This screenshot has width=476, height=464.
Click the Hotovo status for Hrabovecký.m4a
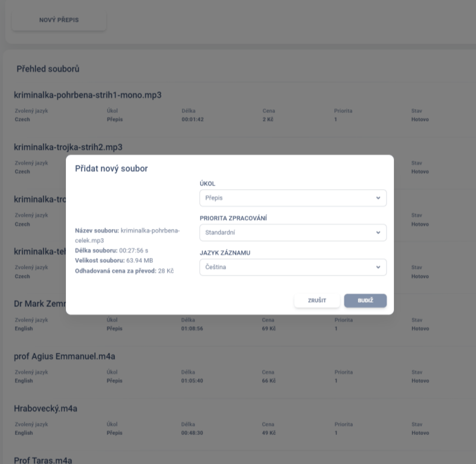[420, 433]
